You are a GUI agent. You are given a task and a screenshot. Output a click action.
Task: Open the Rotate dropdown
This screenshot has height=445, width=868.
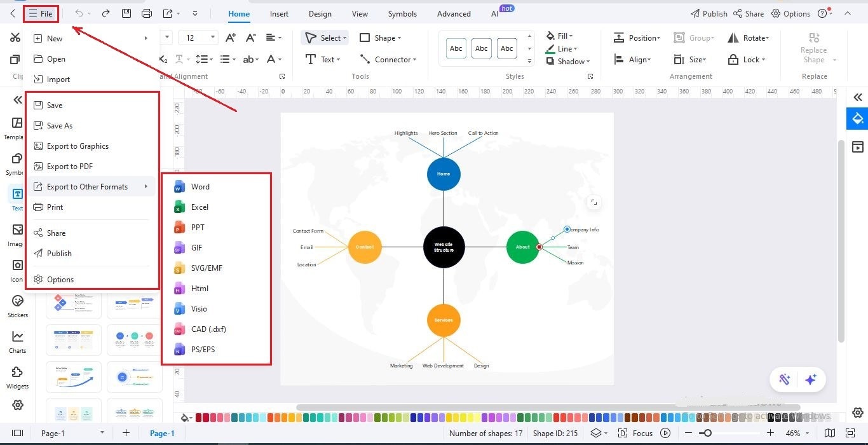click(x=749, y=38)
